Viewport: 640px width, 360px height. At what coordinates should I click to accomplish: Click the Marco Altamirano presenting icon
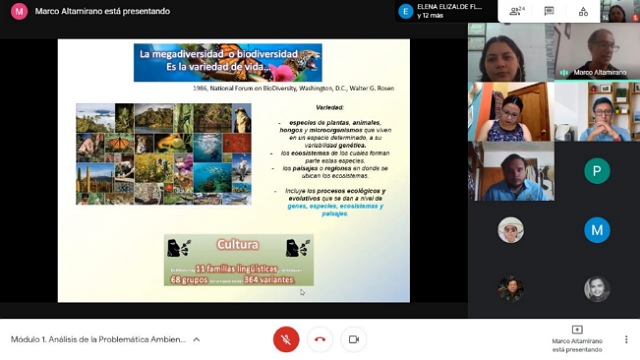(x=577, y=329)
